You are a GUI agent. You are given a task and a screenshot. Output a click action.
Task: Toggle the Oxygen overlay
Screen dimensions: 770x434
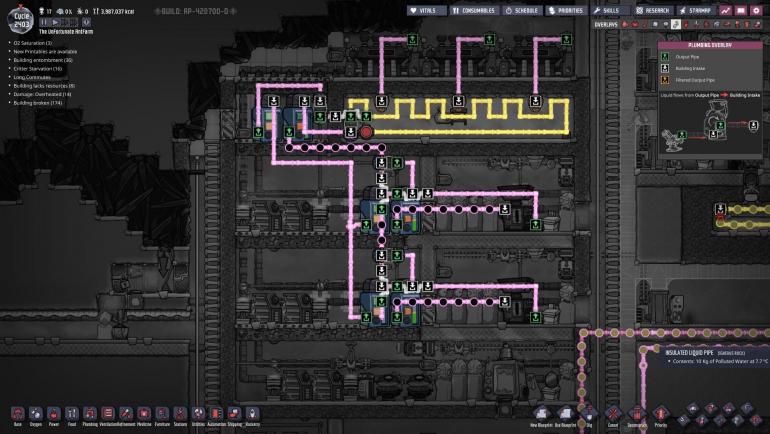coord(625,25)
